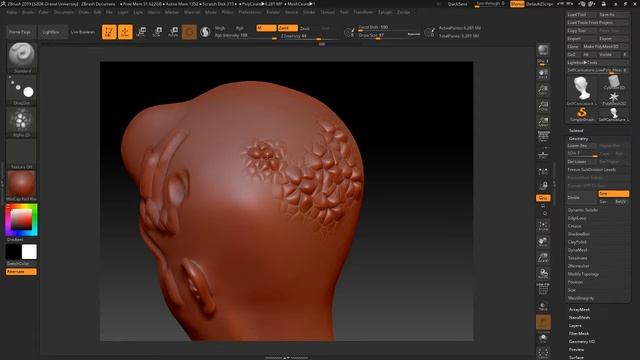Enable the Zadd sculpt mode
This screenshot has width=640, height=360.
[287, 28]
